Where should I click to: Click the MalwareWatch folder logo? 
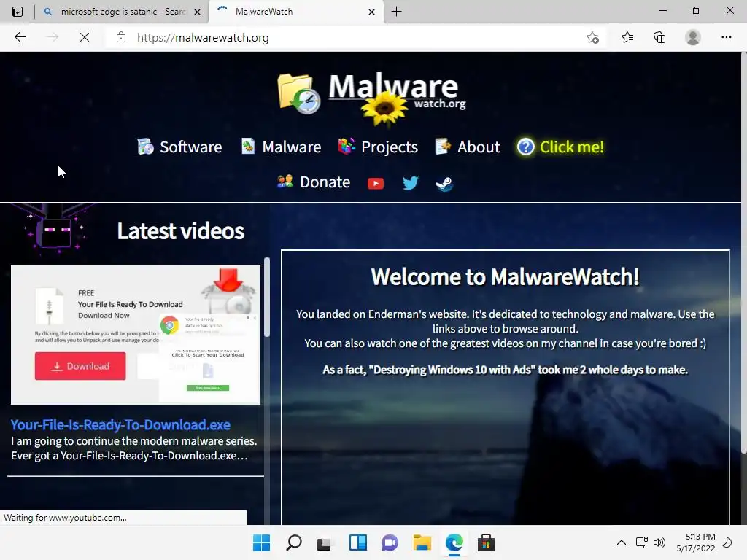pyautogui.click(x=298, y=94)
